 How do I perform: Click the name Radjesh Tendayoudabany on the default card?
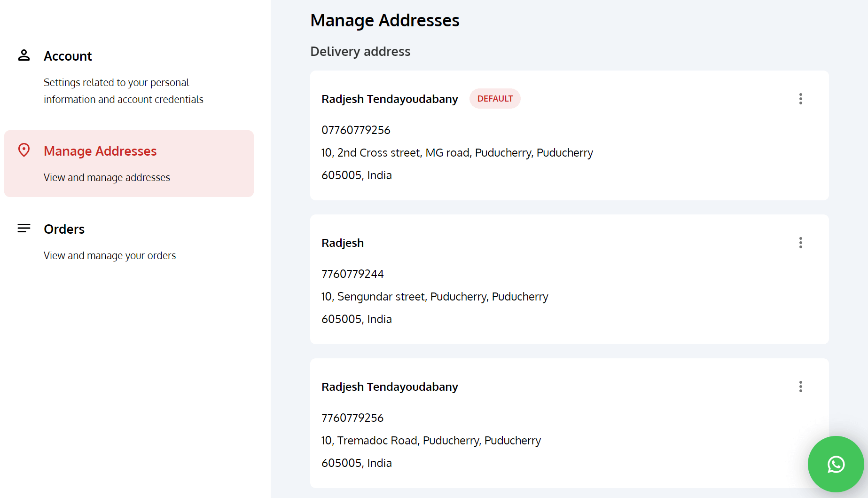(x=390, y=99)
